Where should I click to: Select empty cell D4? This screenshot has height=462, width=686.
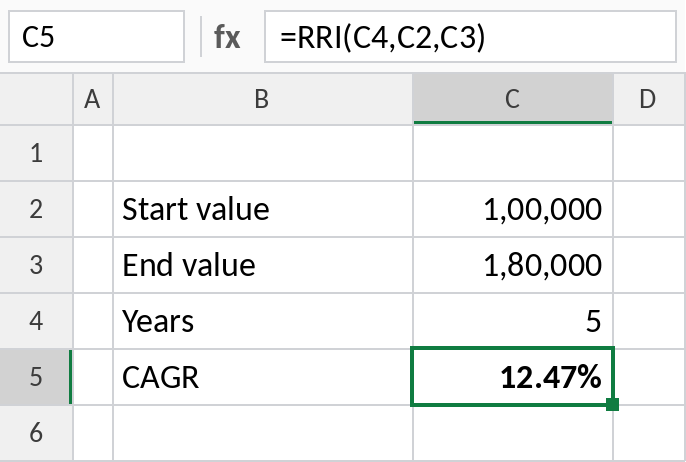649,321
